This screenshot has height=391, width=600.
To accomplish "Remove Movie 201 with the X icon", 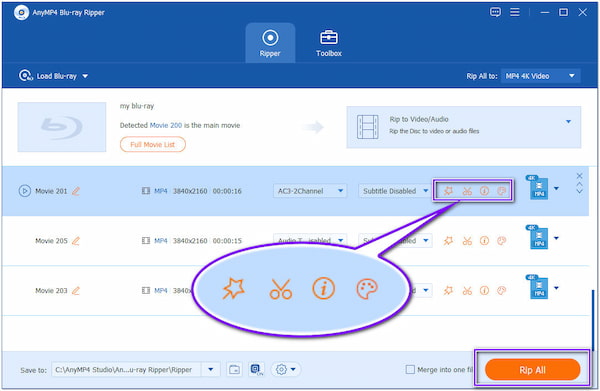I will point(579,176).
